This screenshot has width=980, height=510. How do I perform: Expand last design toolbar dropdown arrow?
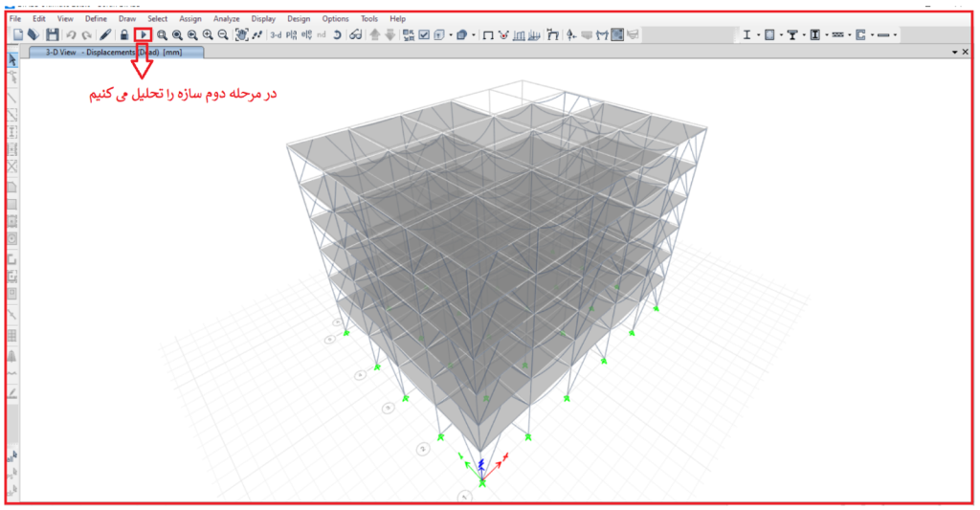[x=895, y=35]
